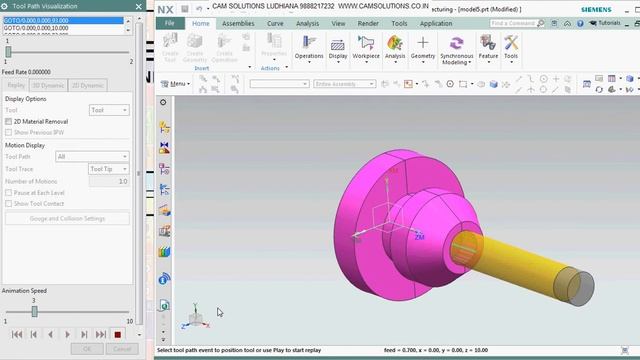Open the blue information icon in resource bar
This screenshot has width=640, height=360.
pyautogui.click(x=164, y=279)
